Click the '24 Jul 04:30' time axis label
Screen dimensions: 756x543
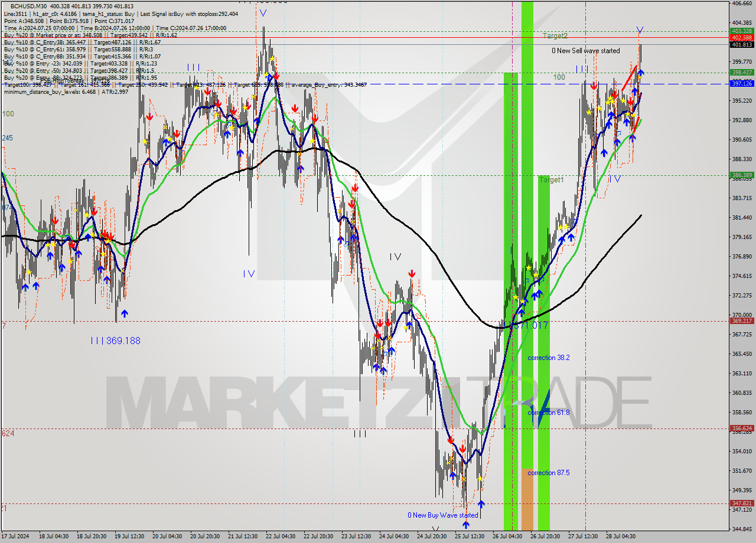click(393, 537)
